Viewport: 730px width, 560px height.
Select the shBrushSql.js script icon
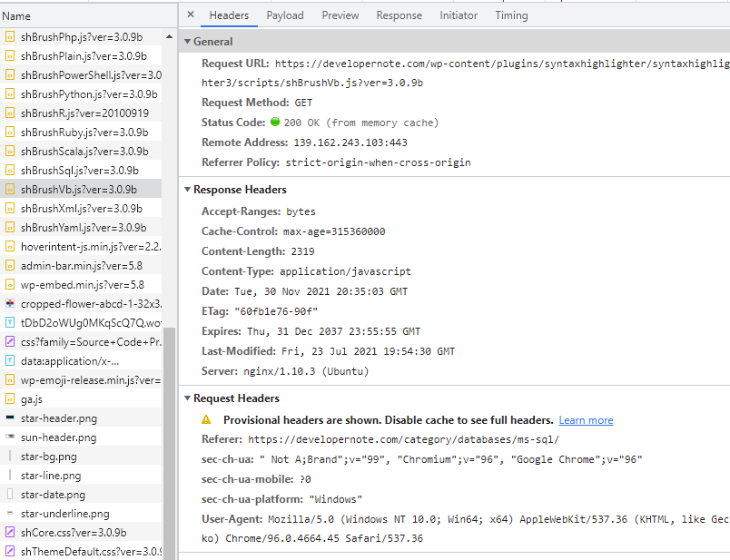(9, 171)
